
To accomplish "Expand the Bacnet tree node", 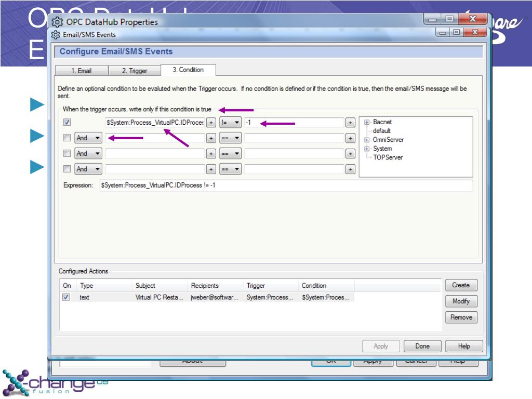I will 367,122.
